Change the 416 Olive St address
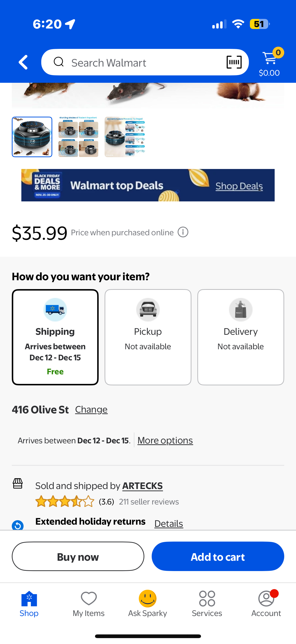This screenshot has width=296, height=644. coord(91,409)
